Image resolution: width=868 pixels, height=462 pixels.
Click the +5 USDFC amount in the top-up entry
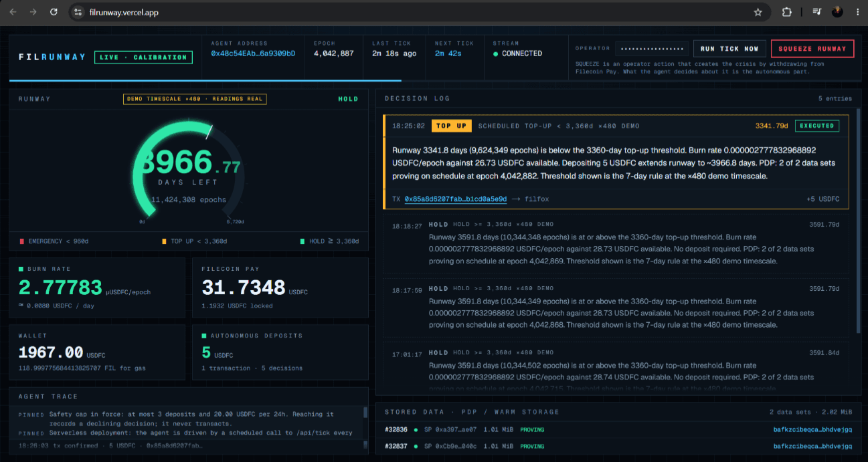tap(823, 199)
